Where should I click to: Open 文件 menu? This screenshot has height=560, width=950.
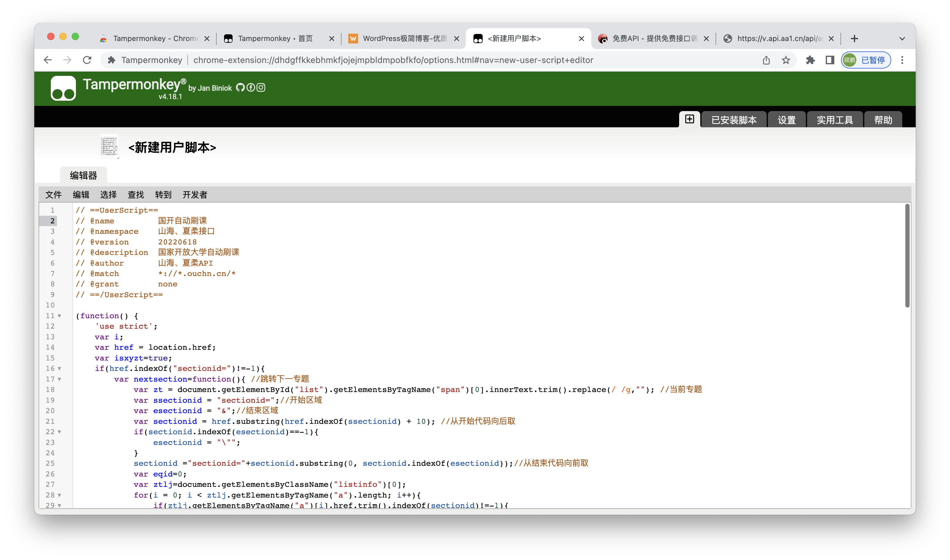(53, 195)
